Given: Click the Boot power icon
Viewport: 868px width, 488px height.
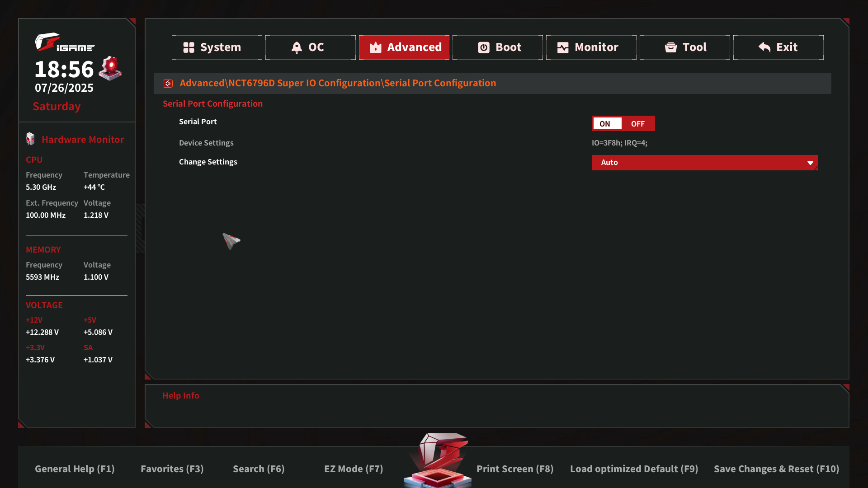Looking at the screenshot, I should (484, 47).
